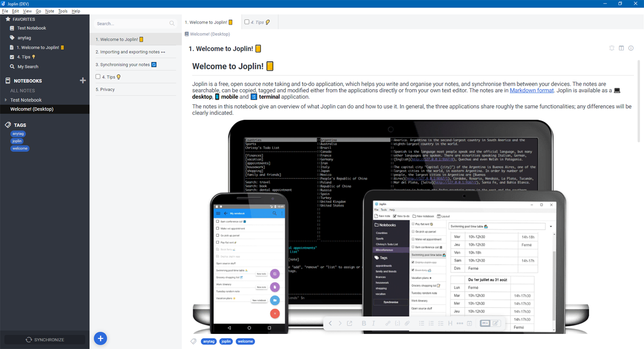
Task: Click welcome tag pill under the note
Action: (246, 341)
